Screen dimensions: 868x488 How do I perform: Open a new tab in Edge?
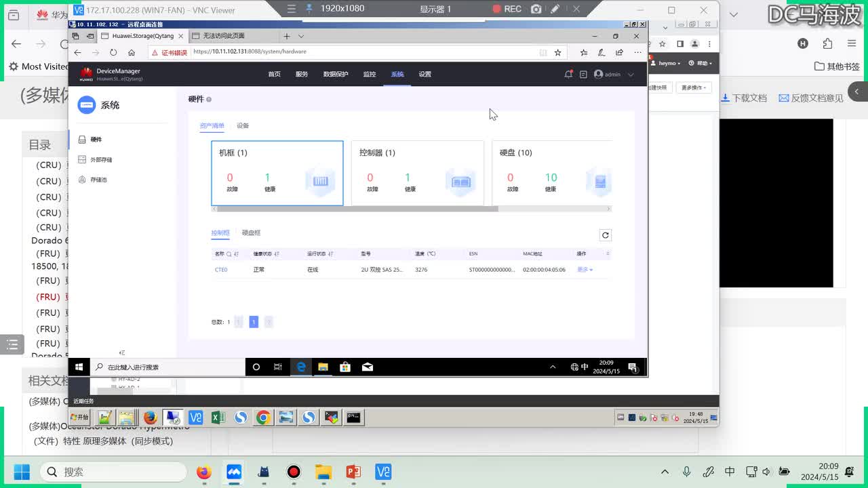click(x=287, y=36)
